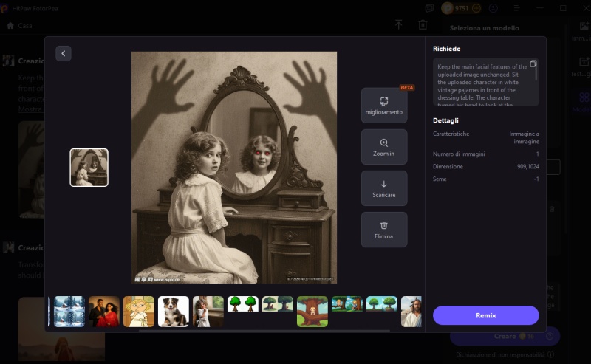591x364 pixels.
Task: Select the two trees on grass thumbnail
Action: [382, 303]
